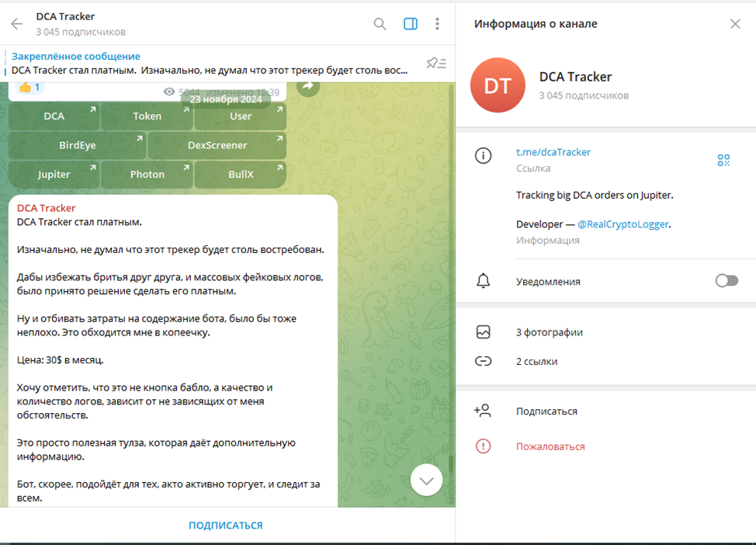The width and height of the screenshot is (756, 545).
Task: Open the three-dot more options menu
Action: pyautogui.click(x=437, y=23)
